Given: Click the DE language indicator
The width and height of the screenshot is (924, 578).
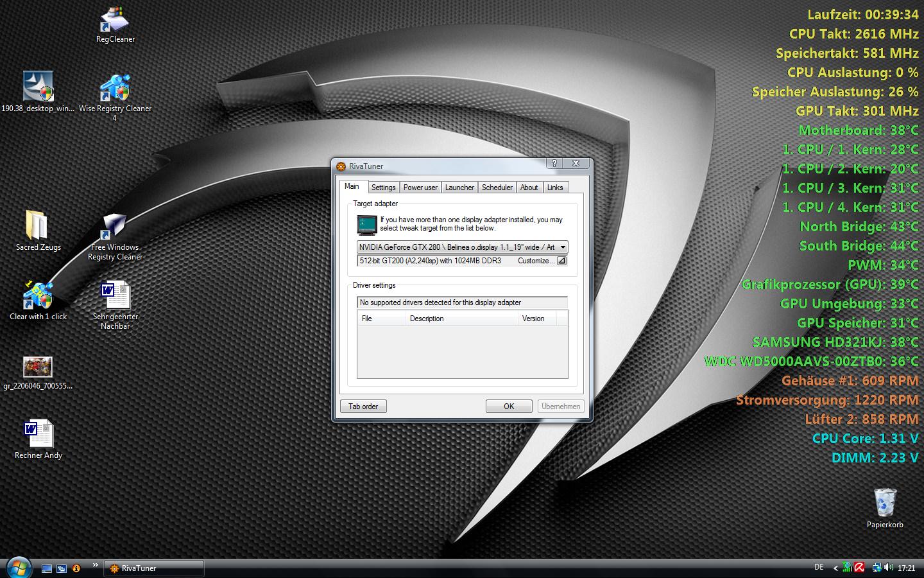Looking at the screenshot, I should [819, 567].
